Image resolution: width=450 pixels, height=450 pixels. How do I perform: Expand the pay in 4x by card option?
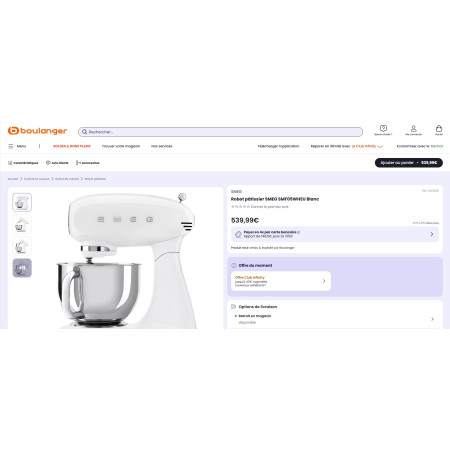pyautogui.click(x=335, y=234)
